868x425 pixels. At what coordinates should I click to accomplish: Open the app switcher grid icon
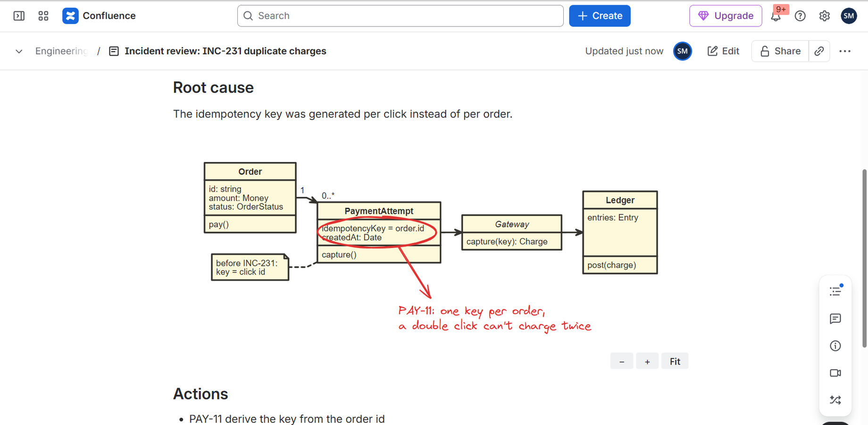pyautogui.click(x=43, y=16)
